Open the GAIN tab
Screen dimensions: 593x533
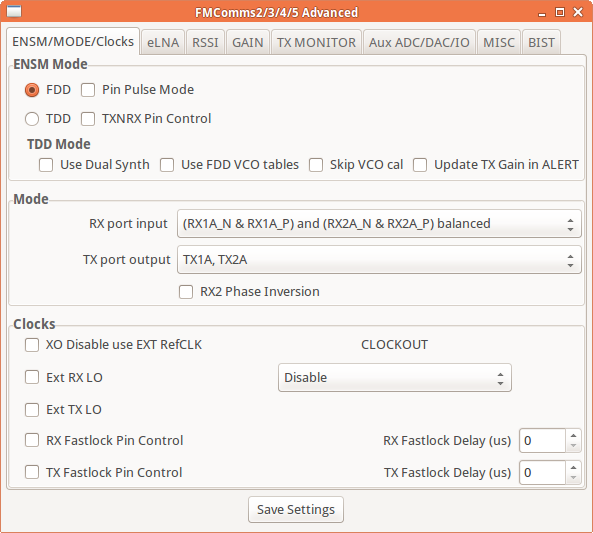(x=248, y=42)
